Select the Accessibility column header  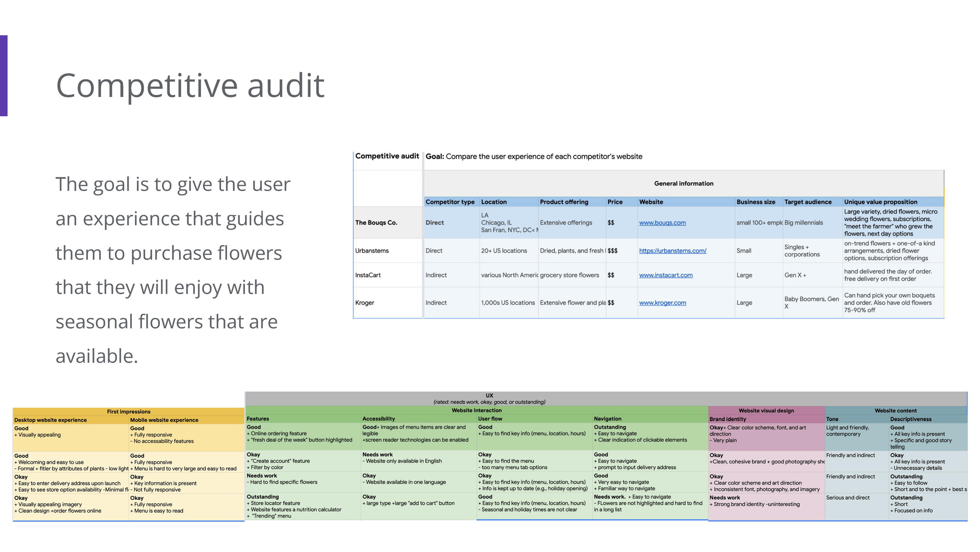(x=378, y=419)
